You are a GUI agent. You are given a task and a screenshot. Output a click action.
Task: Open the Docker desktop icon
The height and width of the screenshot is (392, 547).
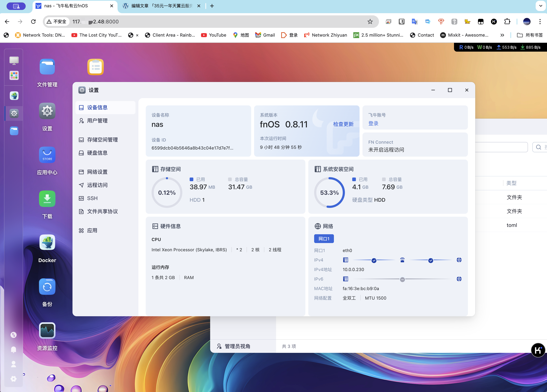click(47, 242)
